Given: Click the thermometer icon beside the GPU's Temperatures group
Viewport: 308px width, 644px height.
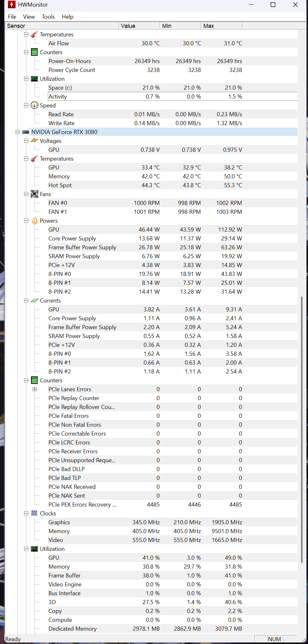Looking at the screenshot, I should click(34, 159).
